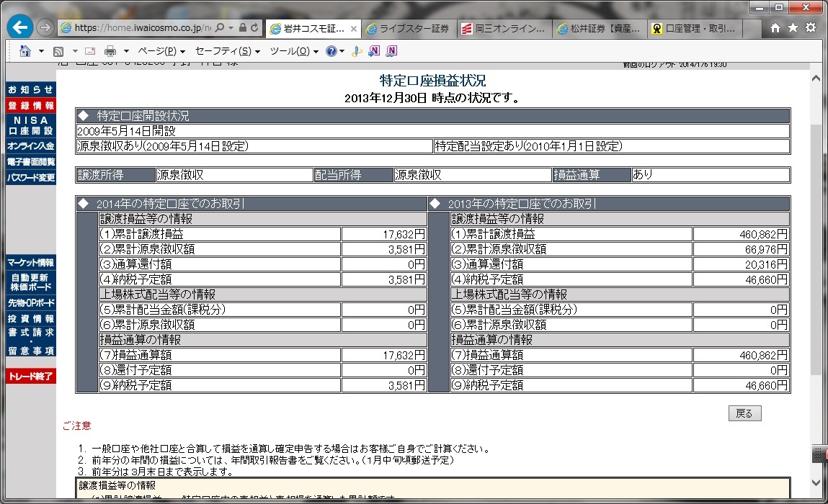
Task: Click the refresh icon in address bar
Action: [254, 28]
